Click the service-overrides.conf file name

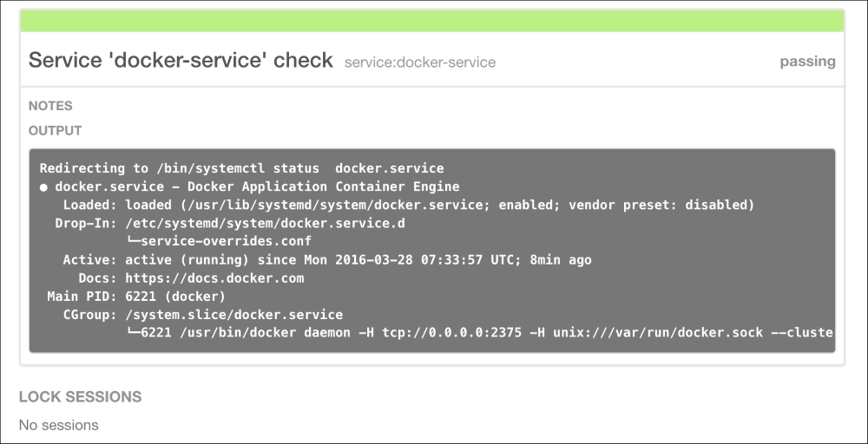(226, 241)
